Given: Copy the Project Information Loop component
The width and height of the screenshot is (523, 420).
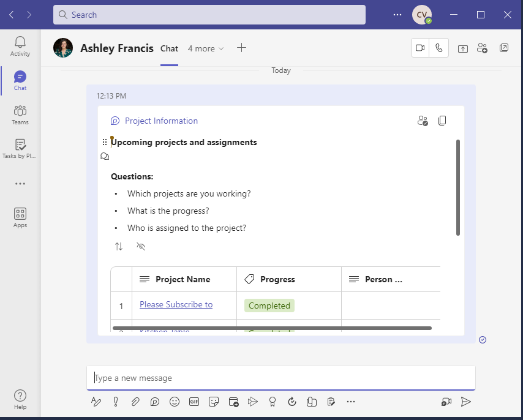Looking at the screenshot, I should 442,120.
